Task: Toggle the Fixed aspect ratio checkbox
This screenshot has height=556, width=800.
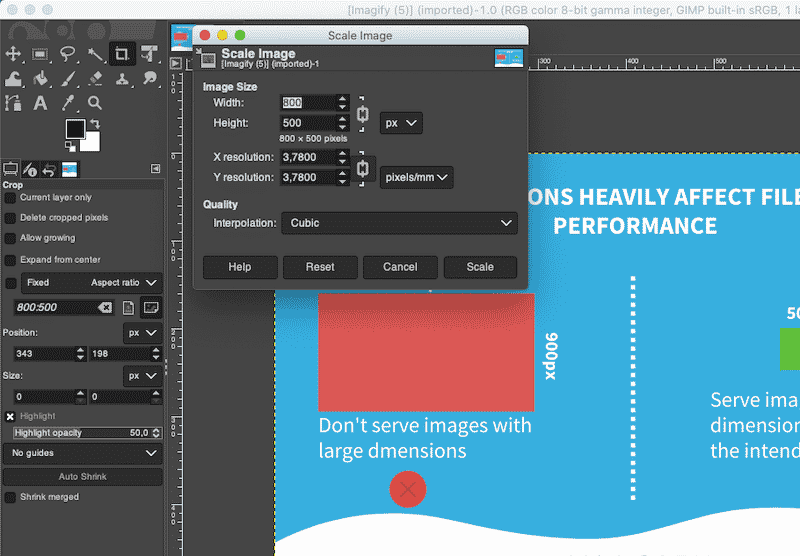Action: coord(10,283)
